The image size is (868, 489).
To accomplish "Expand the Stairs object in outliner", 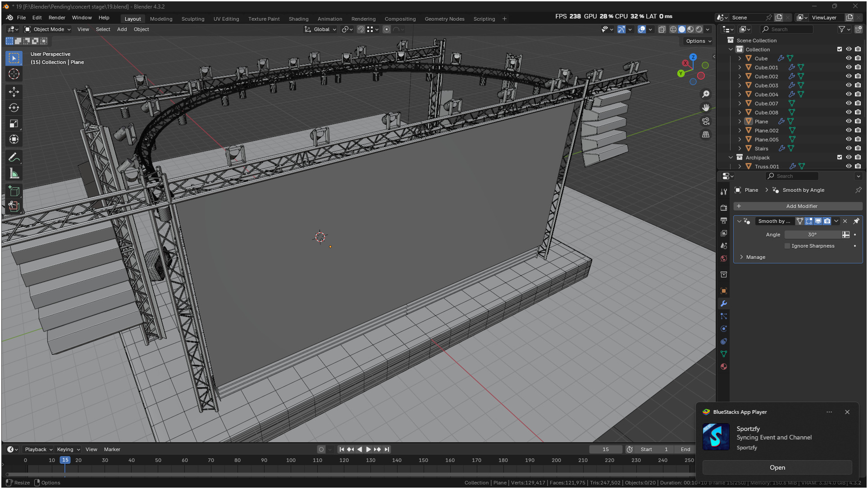I will tap(740, 148).
